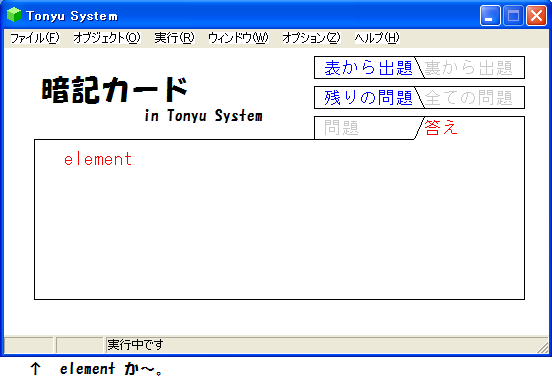
Task: Choose 全ての問題 mode
Action: click(468, 97)
